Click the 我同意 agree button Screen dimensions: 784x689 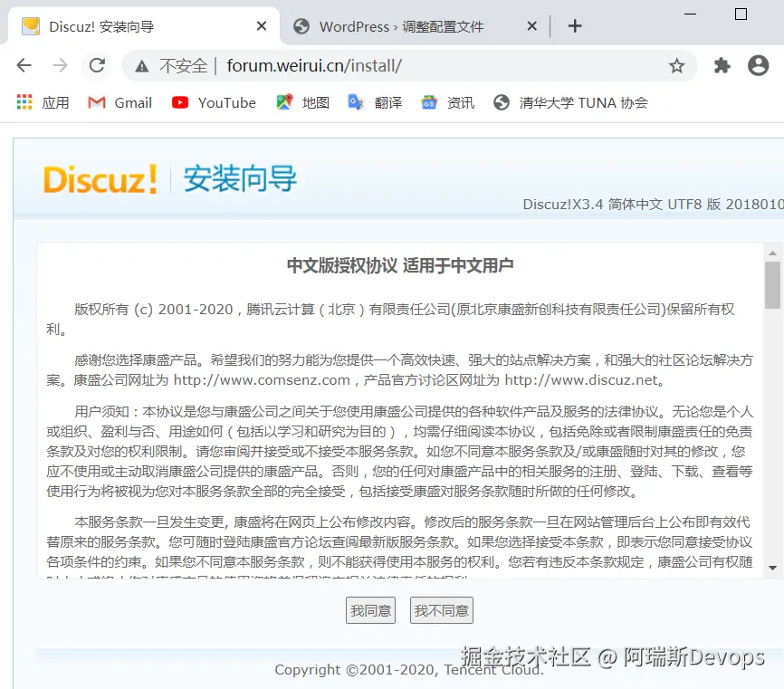(x=370, y=610)
